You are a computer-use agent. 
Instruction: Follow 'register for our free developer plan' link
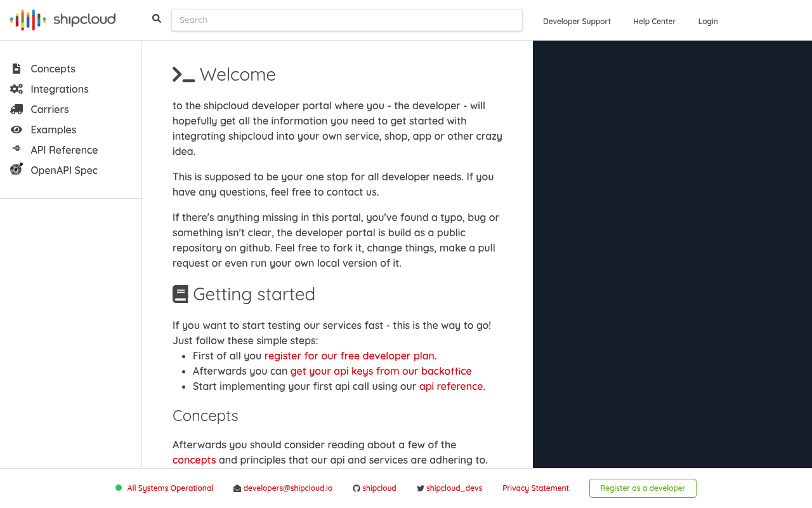[350, 356]
